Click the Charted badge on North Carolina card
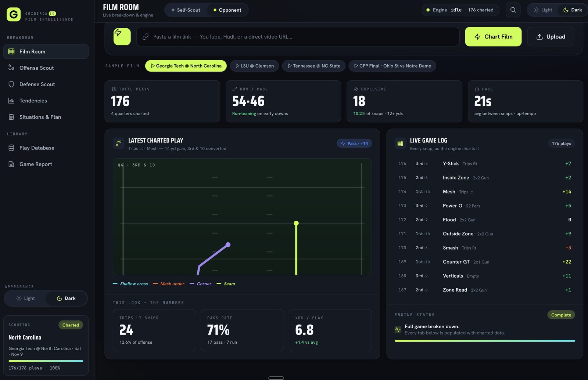 coord(71,325)
